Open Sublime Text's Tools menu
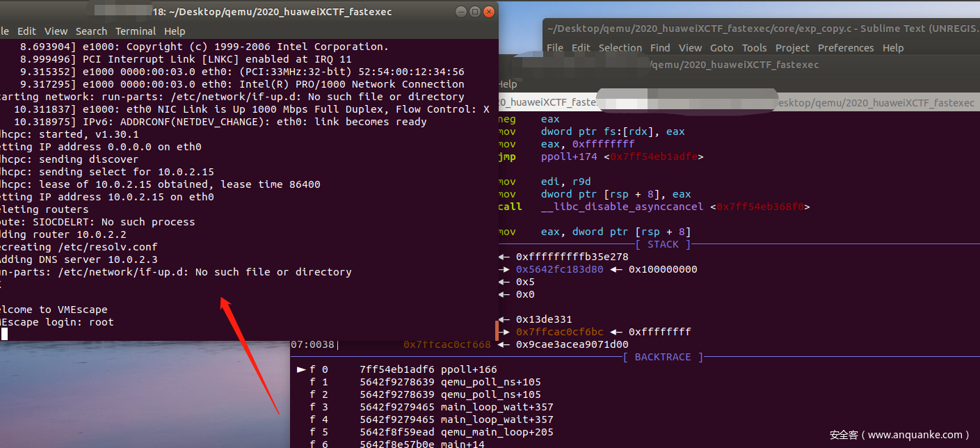This screenshot has width=980, height=448. click(x=754, y=48)
